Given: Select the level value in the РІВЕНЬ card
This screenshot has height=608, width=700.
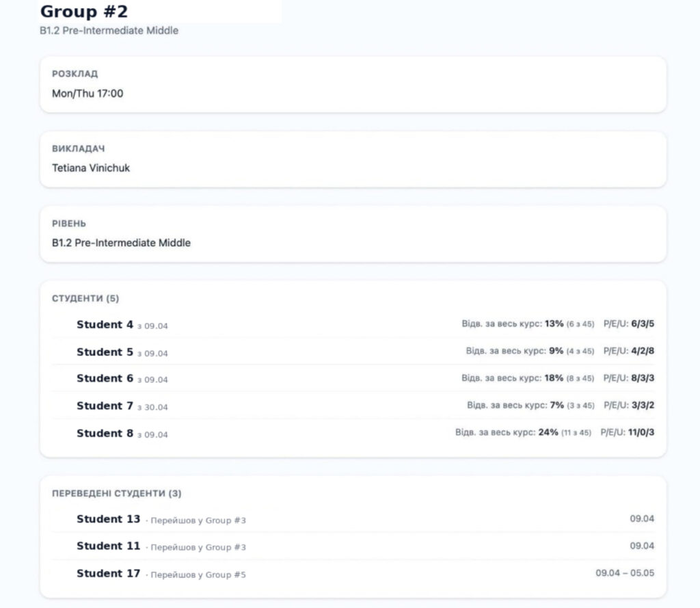Looking at the screenshot, I should pos(121,243).
